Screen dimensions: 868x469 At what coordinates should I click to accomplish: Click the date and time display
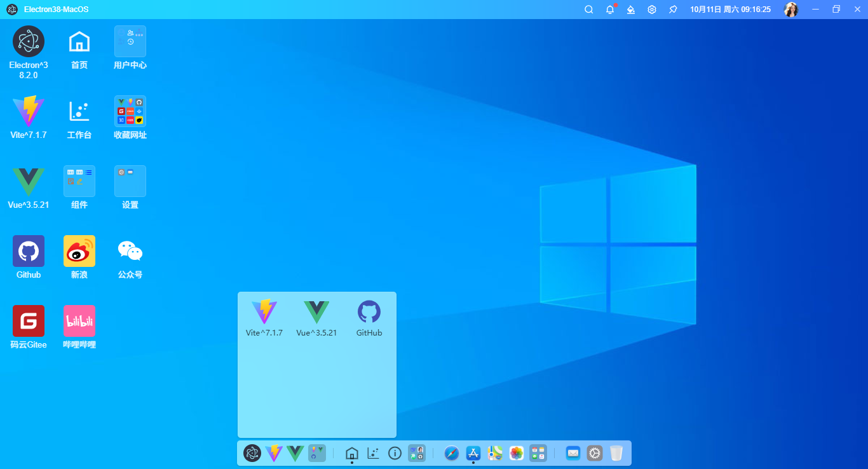tap(730, 10)
